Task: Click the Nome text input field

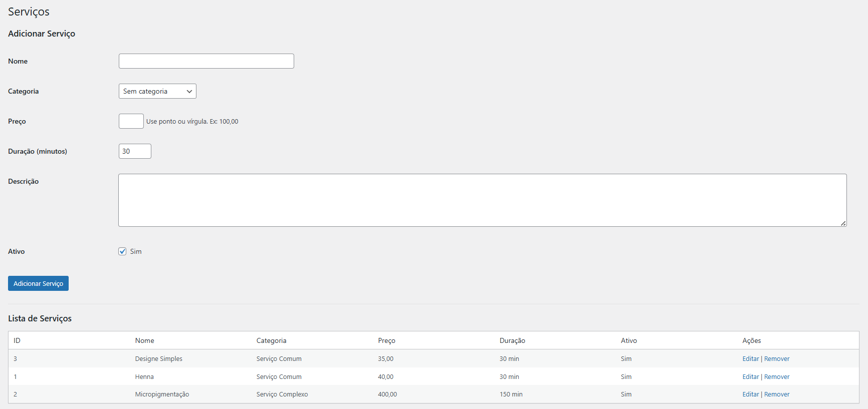Action: coord(206,61)
